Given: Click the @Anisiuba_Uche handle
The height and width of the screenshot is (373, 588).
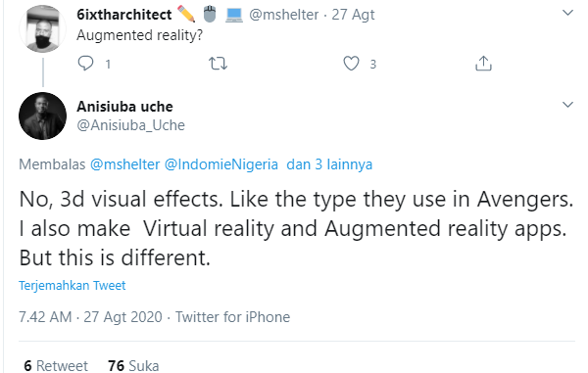Looking at the screenshot, I should pos(131,125).
